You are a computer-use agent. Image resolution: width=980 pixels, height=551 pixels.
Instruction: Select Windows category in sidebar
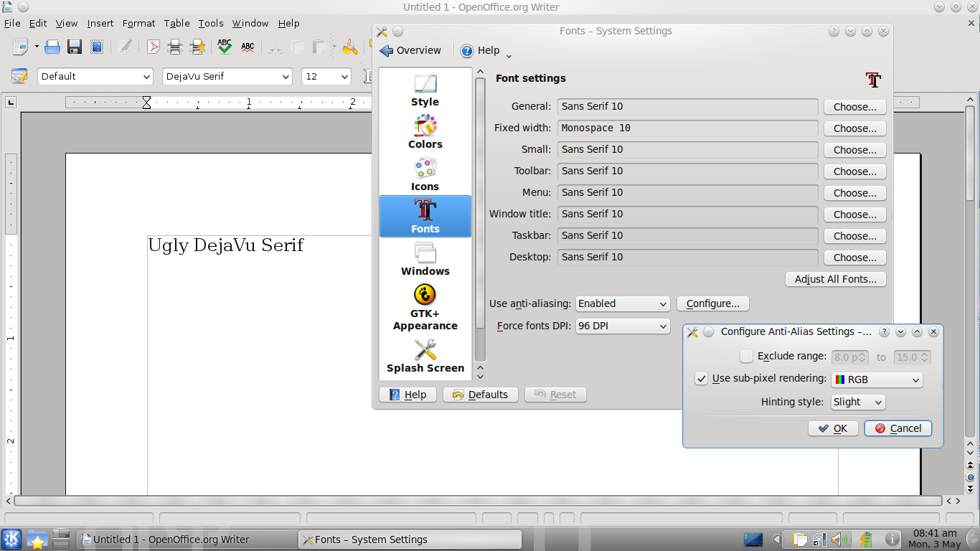(425, 259)
